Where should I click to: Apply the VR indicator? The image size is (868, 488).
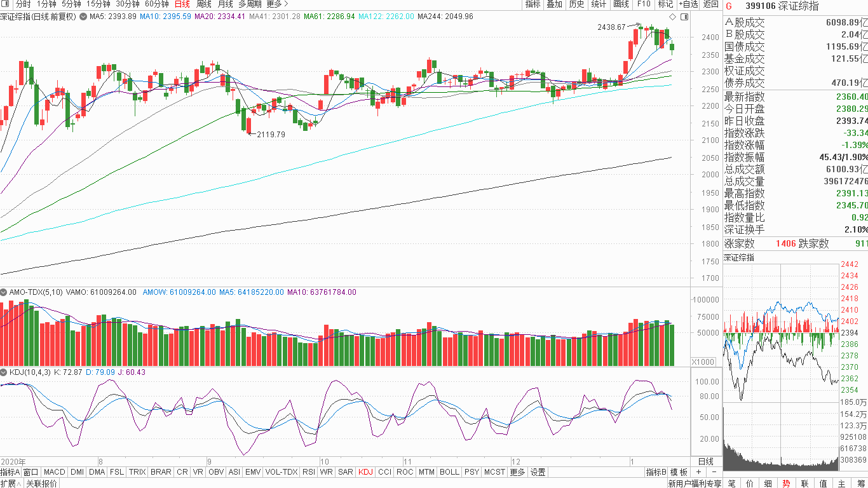(198, 472)
